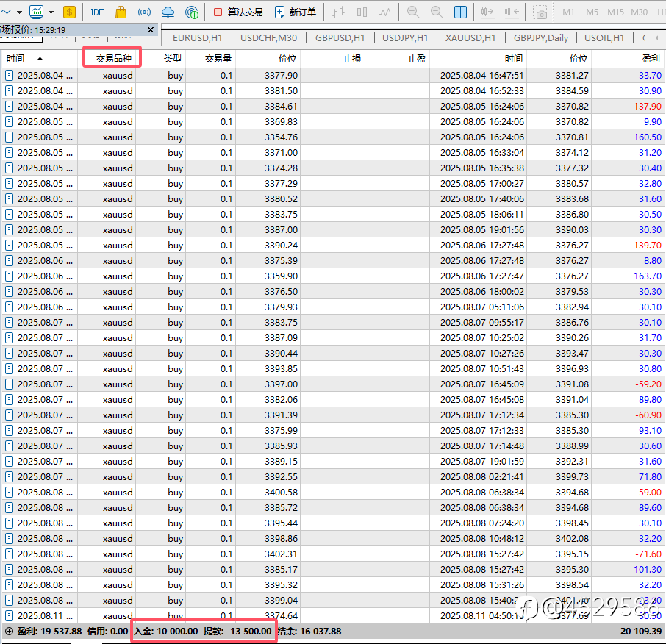666x644 pixels.
Task: Open the GBPJPY,Daily chart tab
Action: pyautogui.click(x=540, y=38)
